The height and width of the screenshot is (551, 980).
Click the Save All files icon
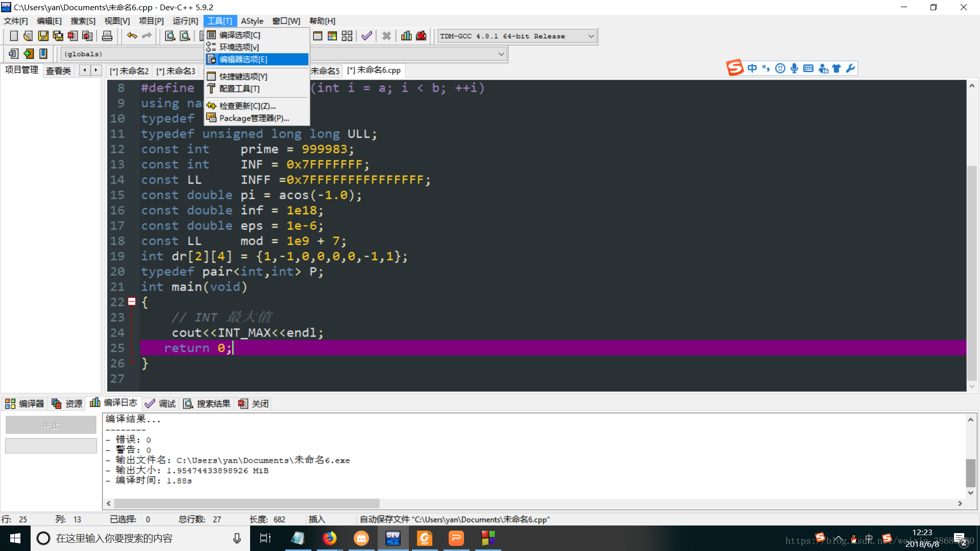[x=58, y=36]
